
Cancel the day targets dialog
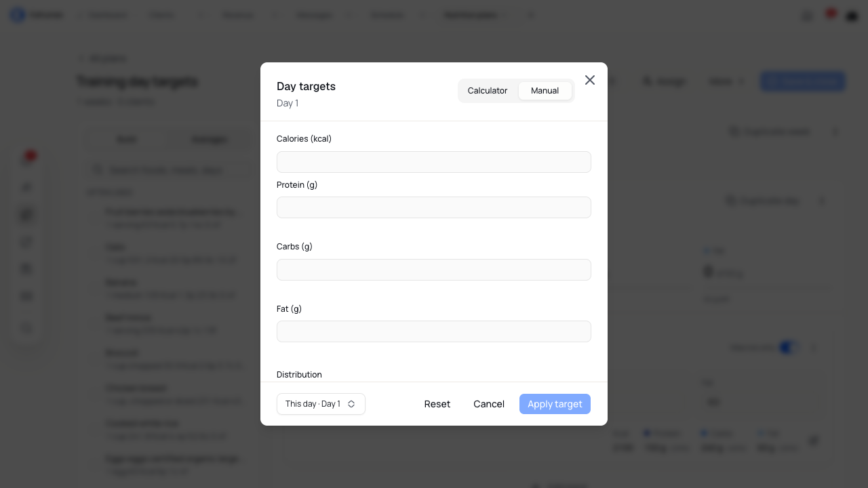tap(489, 404)
